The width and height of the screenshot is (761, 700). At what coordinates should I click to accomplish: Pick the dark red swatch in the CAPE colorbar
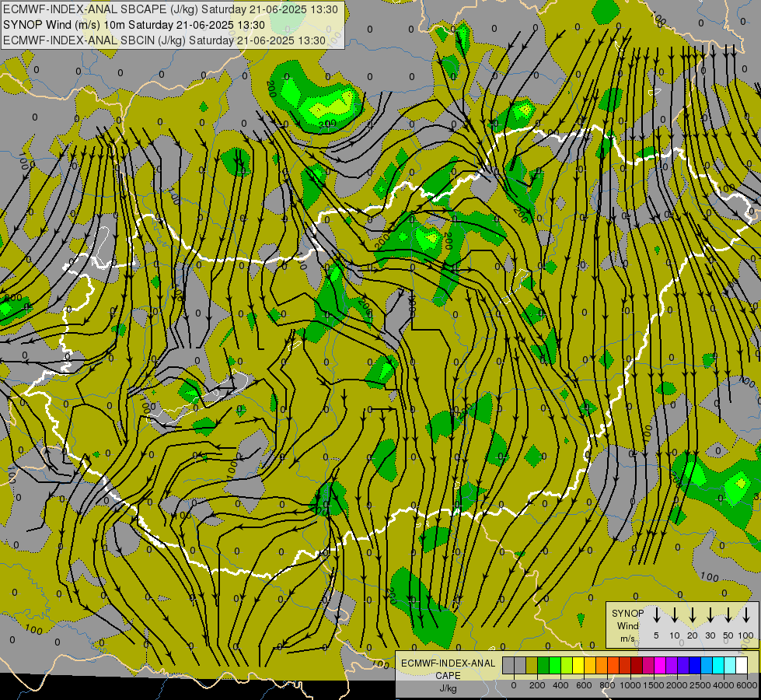tap(637, 666)
